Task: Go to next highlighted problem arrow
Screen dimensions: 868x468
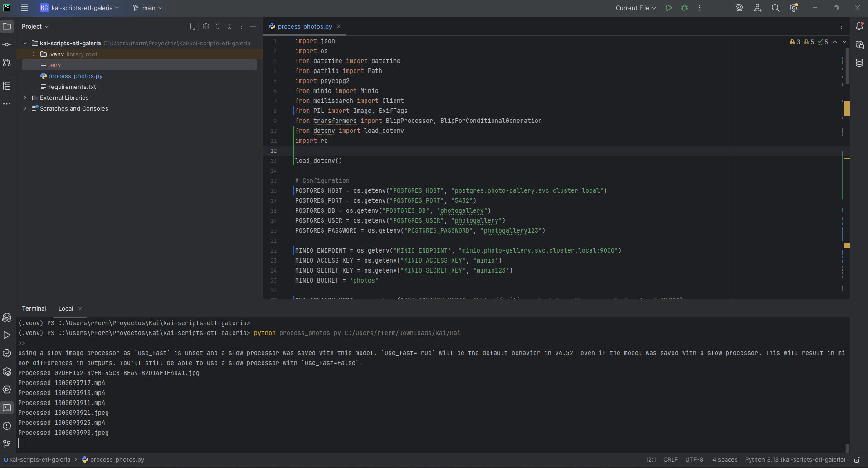Action: [x=844, y=42]
